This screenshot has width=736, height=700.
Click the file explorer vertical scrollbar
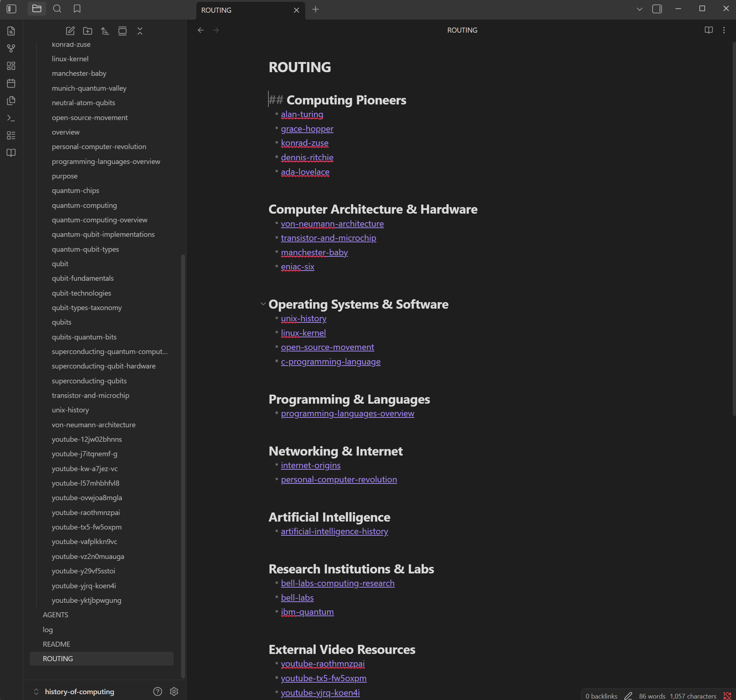click(183, 466)
